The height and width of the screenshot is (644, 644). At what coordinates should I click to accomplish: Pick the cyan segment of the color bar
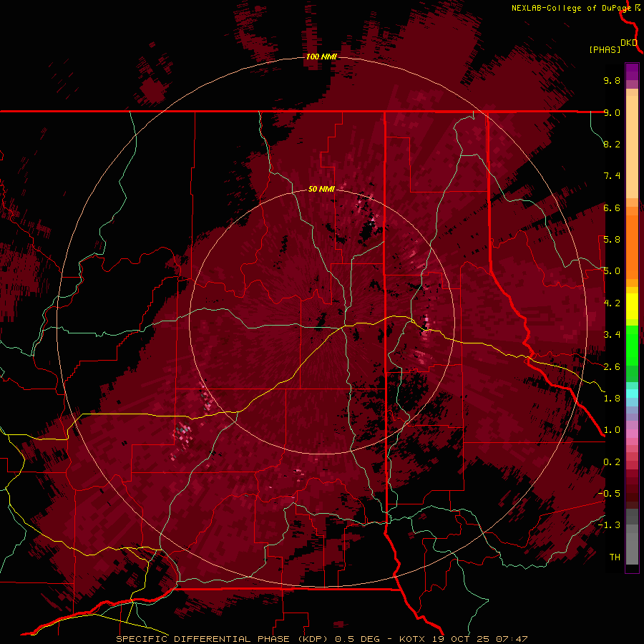[x=632, y=394]
